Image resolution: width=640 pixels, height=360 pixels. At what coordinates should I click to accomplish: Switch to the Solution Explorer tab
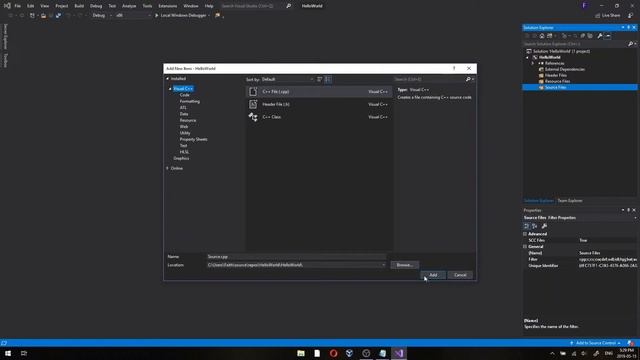pos(538,201)
